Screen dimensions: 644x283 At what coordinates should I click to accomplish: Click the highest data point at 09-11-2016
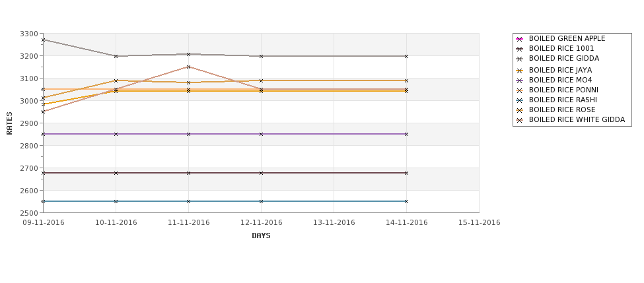click(43, 40)
